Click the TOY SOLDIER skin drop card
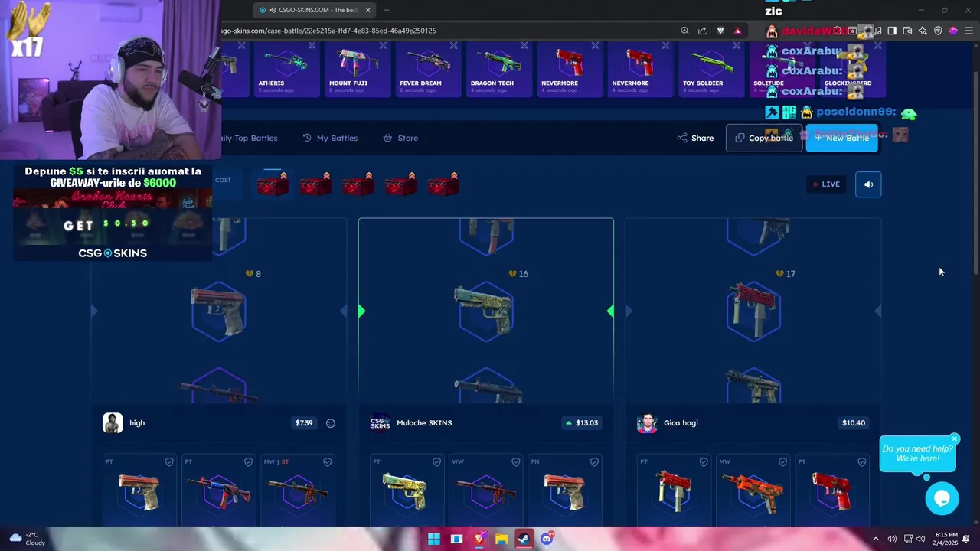This screenshot has width=980, height=551. (711, 69)
